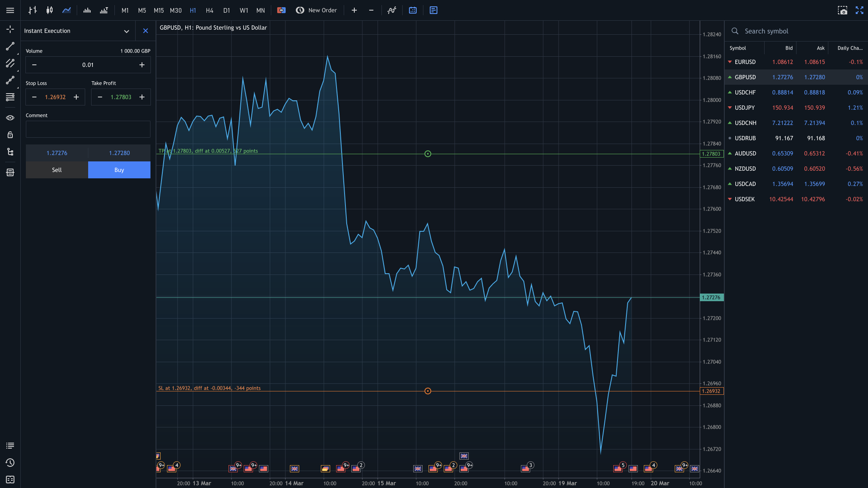Toggle object visibility with the eye icon

pos(10,118)
